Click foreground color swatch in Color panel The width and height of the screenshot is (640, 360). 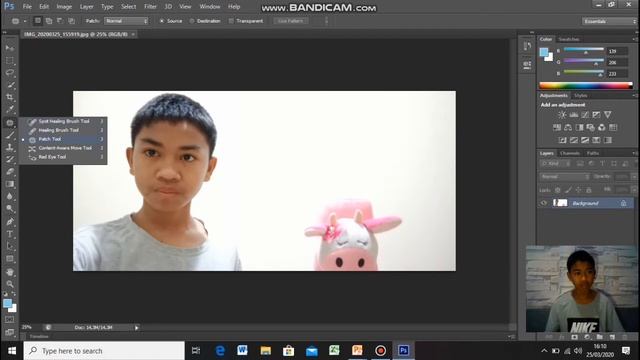pos(544,52)
